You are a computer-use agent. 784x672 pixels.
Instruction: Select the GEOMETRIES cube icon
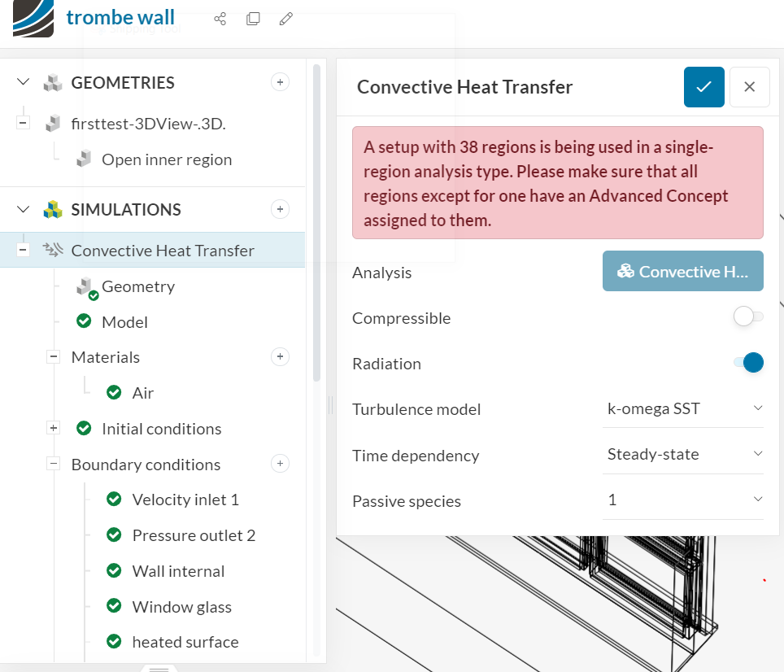click(x=52, y=82)
